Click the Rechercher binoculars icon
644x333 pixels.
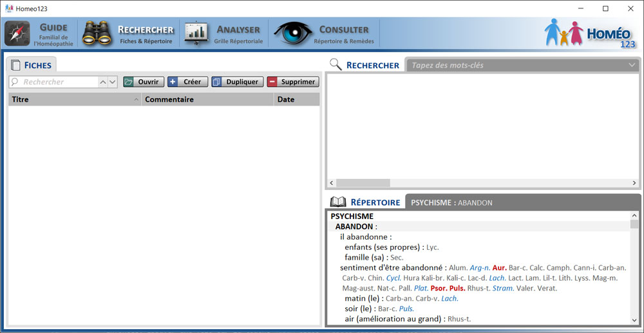(x=97, y=33)
